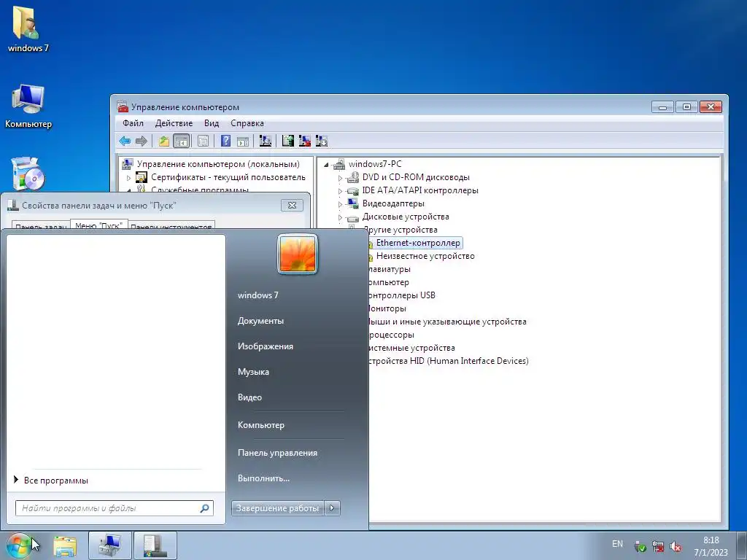Click the Start orb on the taskbar
The height and width of the screenshot is (560, 747).
tap(19, 545)
